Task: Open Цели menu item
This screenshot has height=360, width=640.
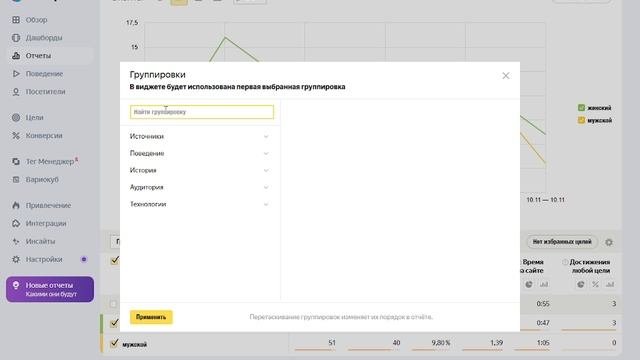Action: [34, 118]
